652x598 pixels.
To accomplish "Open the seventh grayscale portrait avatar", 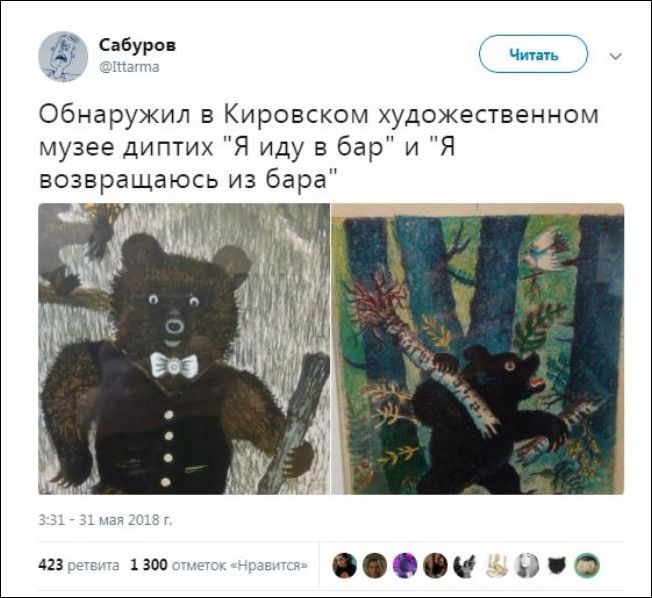I will point(526,566).
